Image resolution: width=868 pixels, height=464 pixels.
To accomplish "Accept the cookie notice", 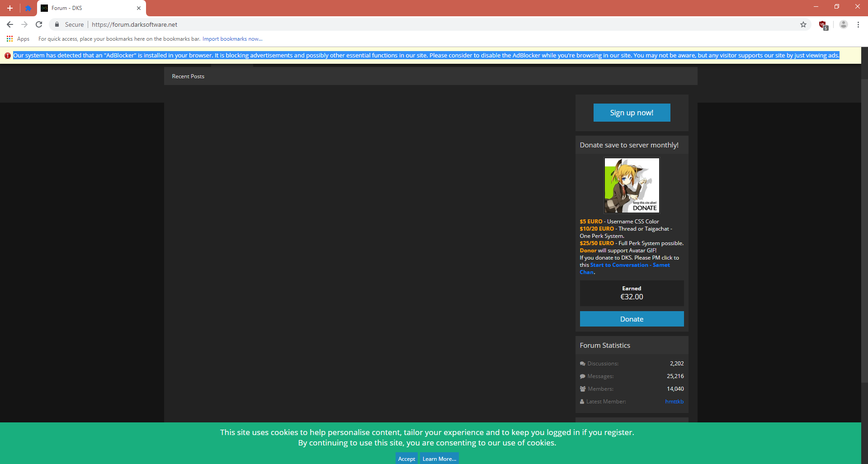I will (406, 459).
